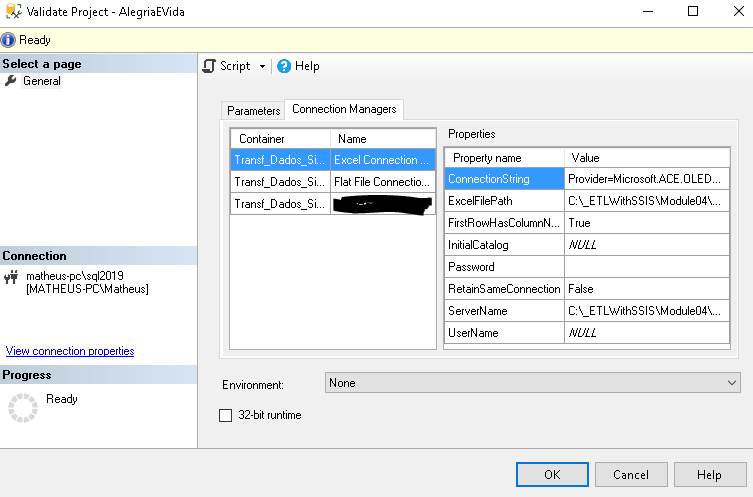Switch to the Parameters tab

pos(253,110)
